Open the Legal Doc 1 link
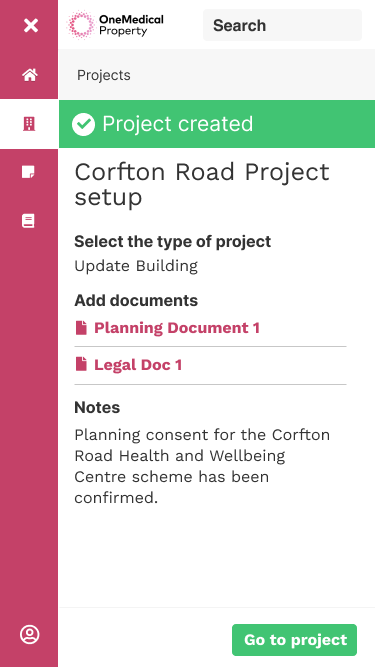375x667 pixels. pyautogui.click(x=138, y=365)
